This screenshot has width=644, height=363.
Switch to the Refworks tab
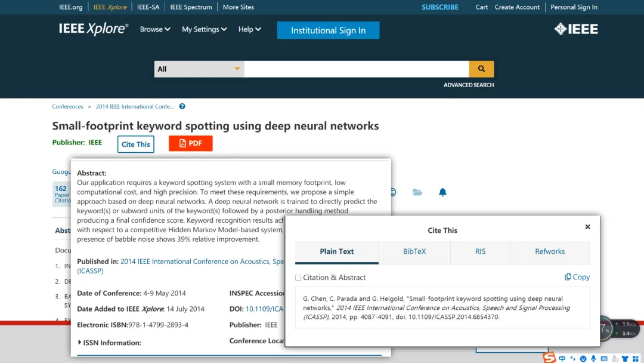tap(550, 251)
